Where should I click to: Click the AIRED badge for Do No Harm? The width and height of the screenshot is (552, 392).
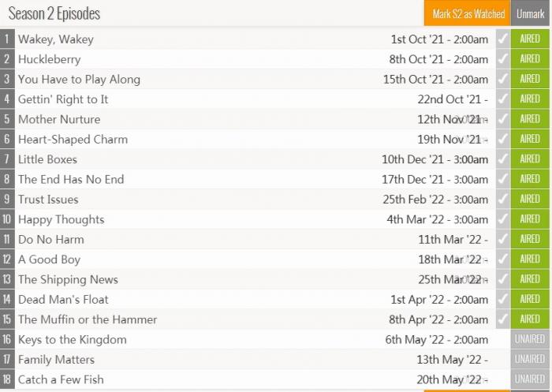pos(530,240)
